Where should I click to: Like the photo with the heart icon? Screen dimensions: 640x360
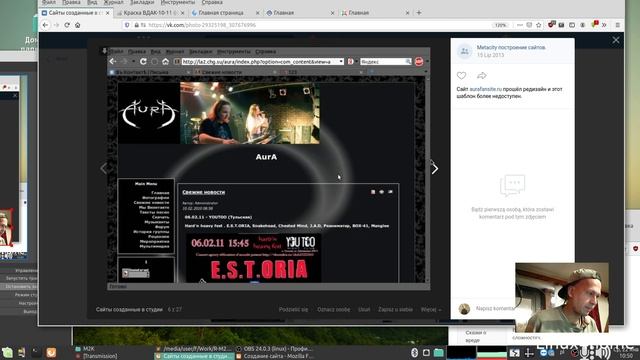[461, 76]
